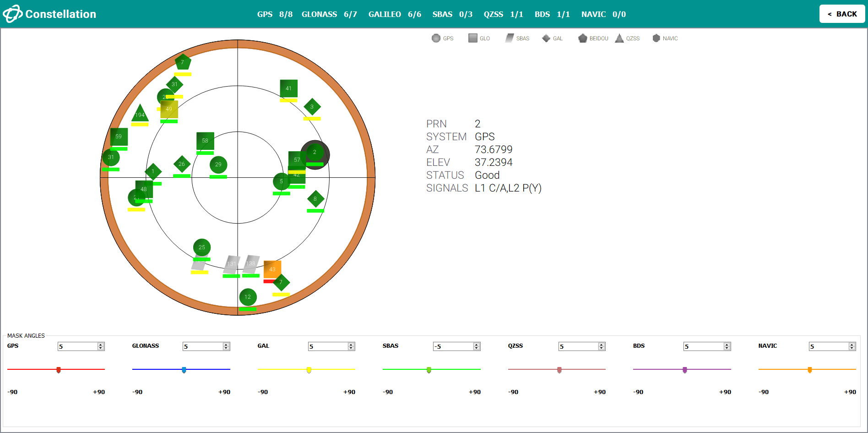This screenshot has height=433, width=868.
Task: Click the yellow GAL mask angle slider handle
Action: [x=309, y=370]
